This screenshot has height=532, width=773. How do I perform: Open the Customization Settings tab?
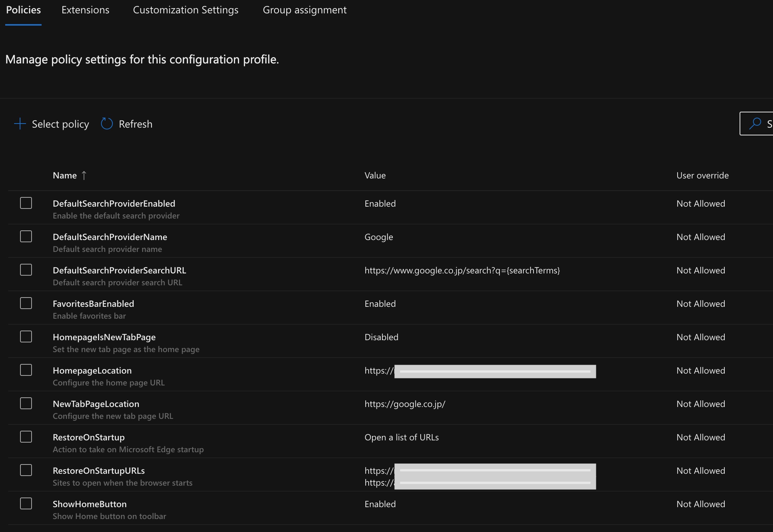click(186, 10)
